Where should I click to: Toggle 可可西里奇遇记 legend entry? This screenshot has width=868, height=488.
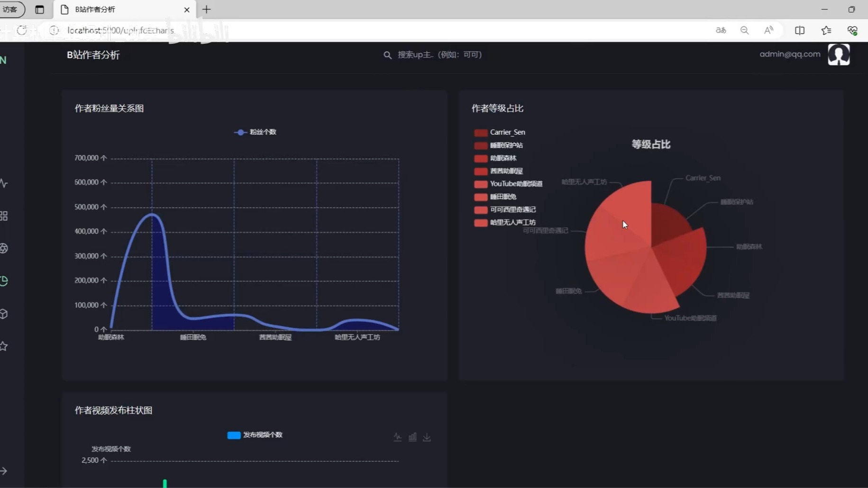505,209
